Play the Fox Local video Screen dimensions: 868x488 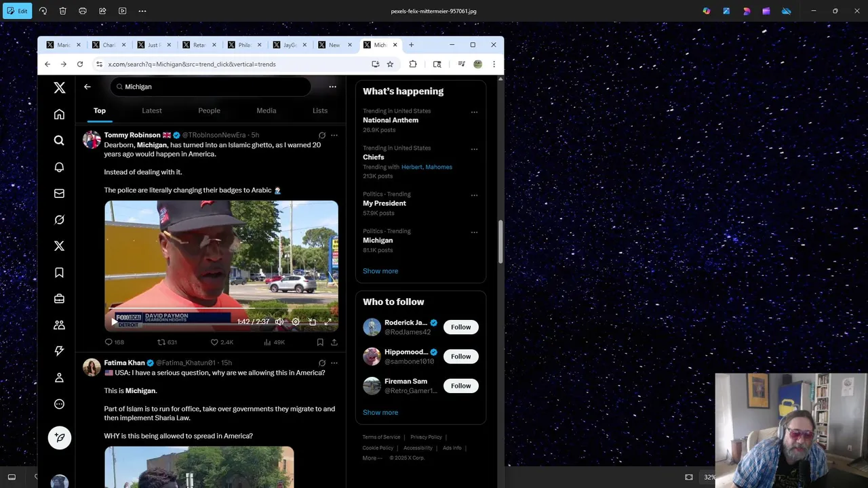pos(114,322)
